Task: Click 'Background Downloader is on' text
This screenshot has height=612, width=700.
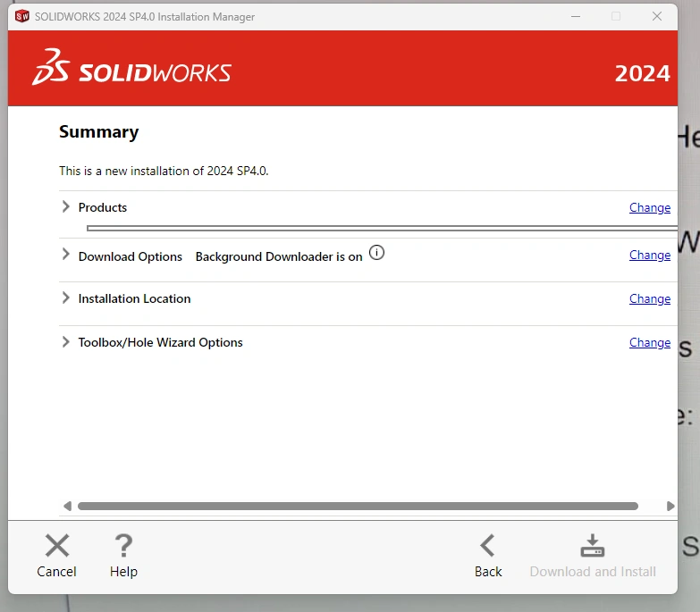Action: (x=279, y=256)
